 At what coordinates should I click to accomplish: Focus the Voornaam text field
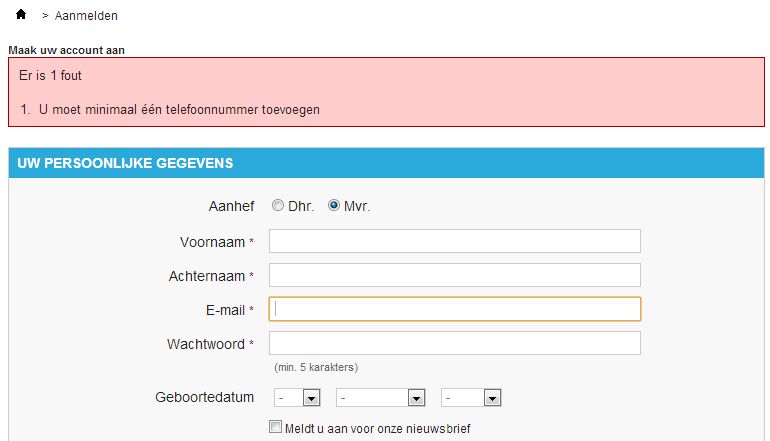pos(455,241)
